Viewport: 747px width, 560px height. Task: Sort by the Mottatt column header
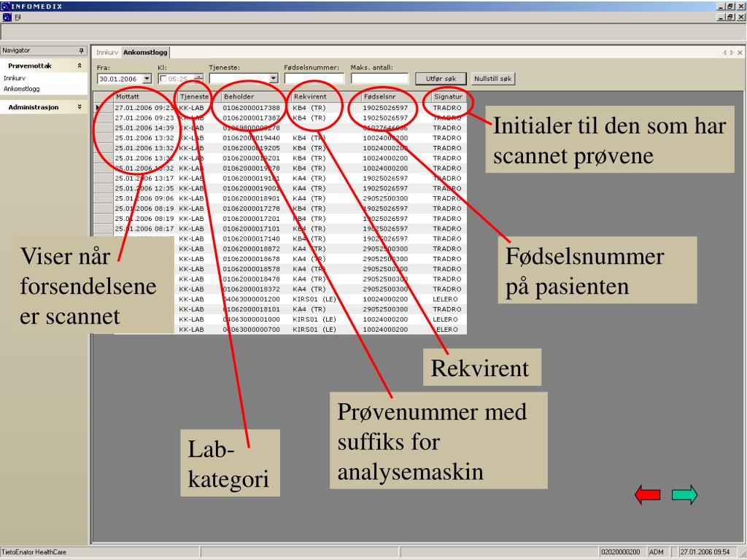point(145,97)
